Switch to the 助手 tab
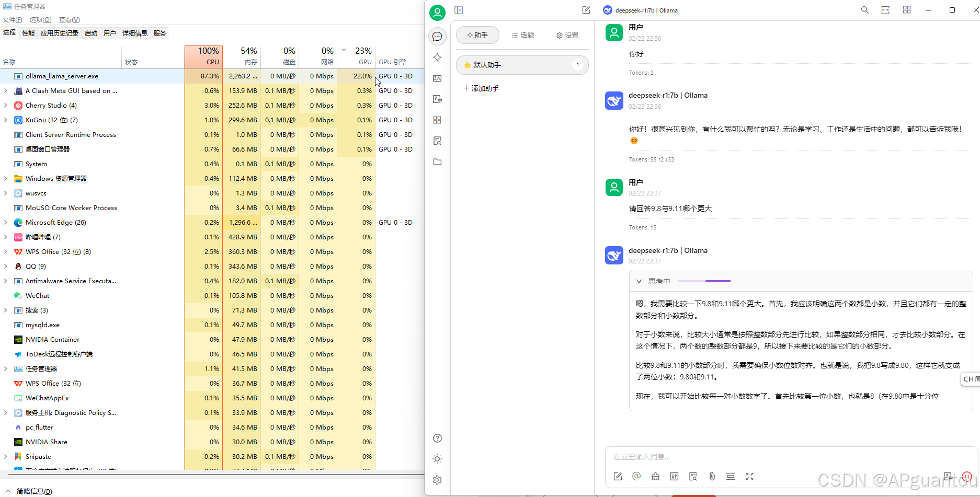980x497 pixels. (x=477, y=35)
